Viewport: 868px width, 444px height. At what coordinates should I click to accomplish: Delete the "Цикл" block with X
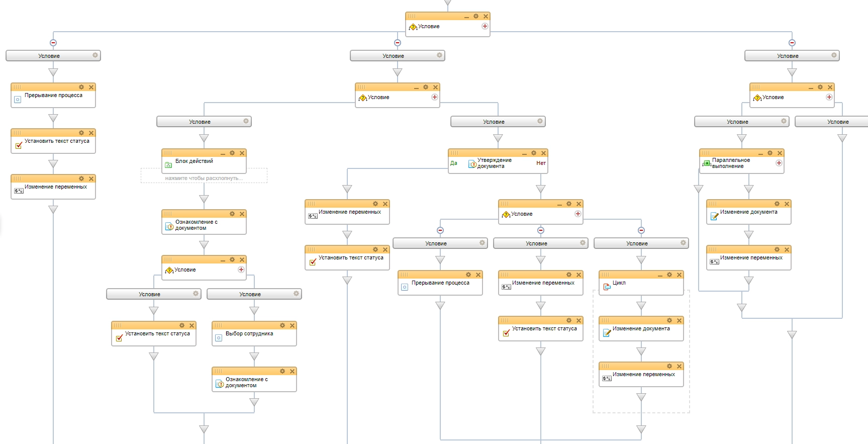tap(679, 275)
